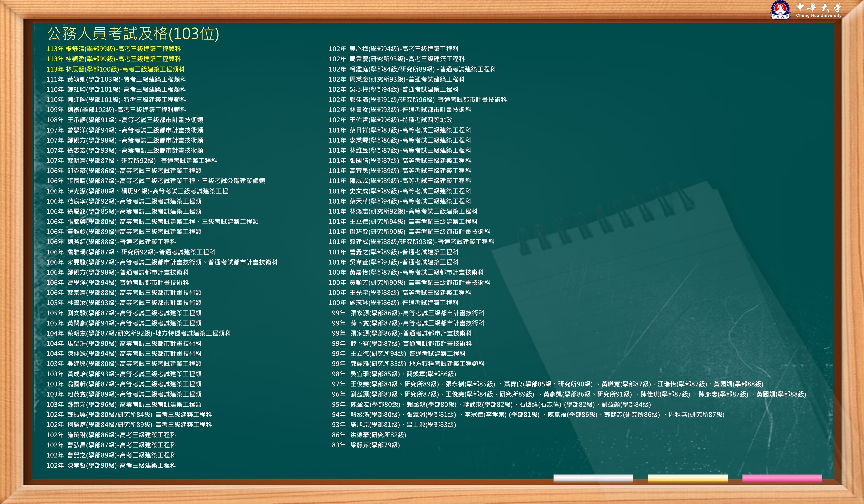Click the Chung Hua University emblem logo
Viewport: 864px width, 504px height.
[x=780, y=10]
